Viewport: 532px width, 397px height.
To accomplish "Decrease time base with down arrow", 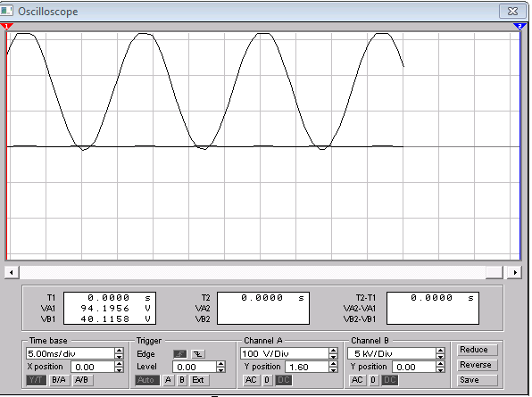I will tap(119, 357).
